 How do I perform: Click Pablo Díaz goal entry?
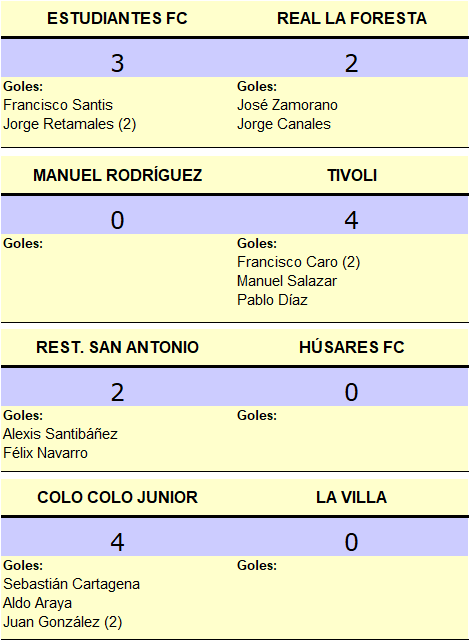pos(272,300)
